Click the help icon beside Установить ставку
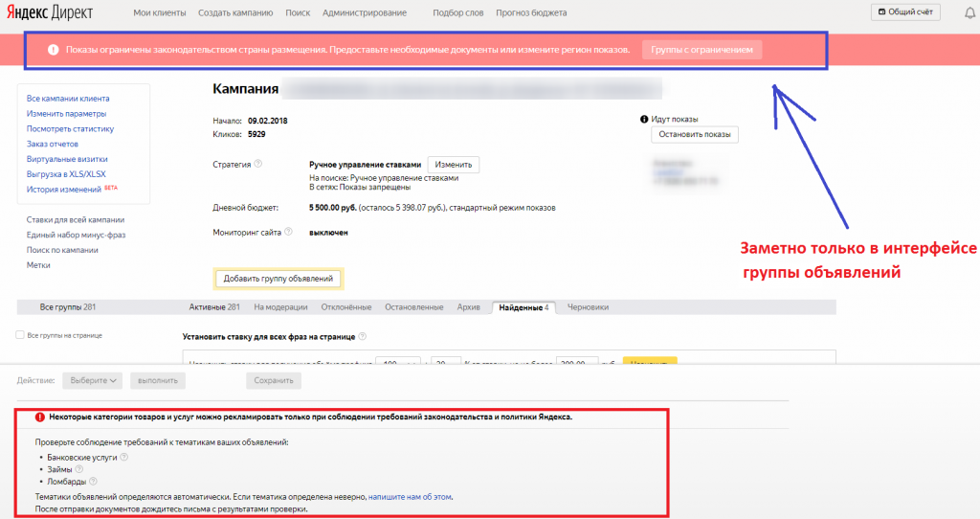This screenshot has height=519, width=980. (363, 336)
